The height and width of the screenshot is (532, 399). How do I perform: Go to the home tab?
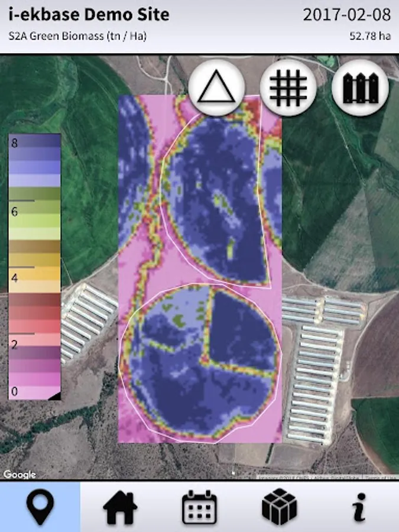[x=120, y=507]
